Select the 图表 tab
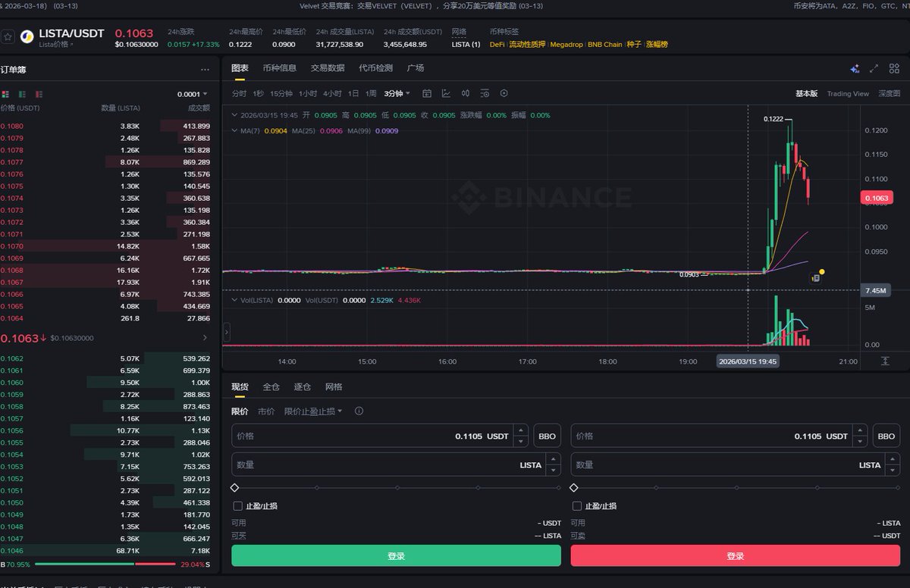 pos(240,67)
